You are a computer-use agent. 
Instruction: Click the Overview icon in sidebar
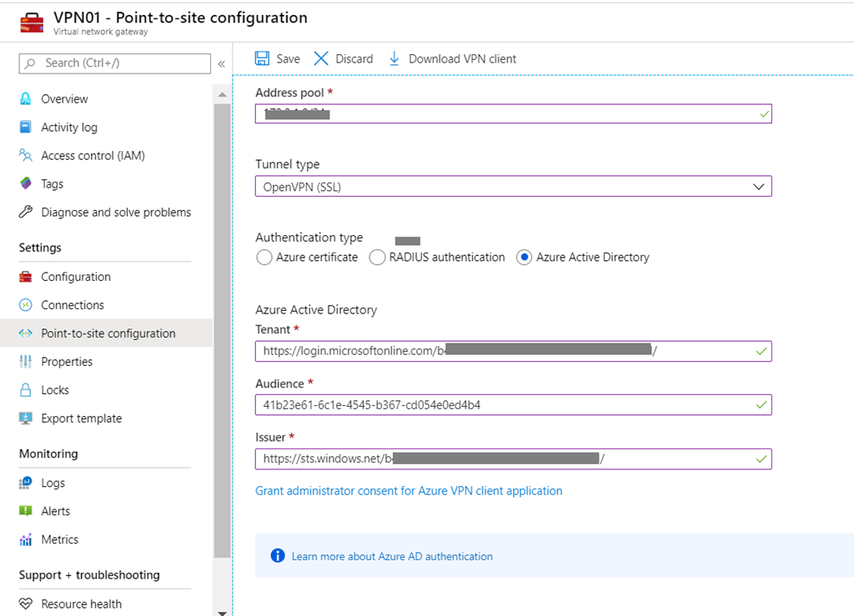26,98
